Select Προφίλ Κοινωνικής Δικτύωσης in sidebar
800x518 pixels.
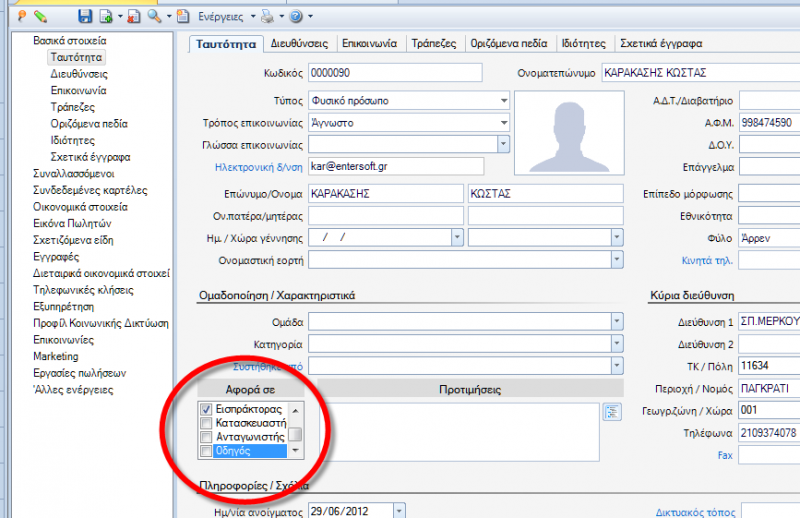[x=101, y=323]
